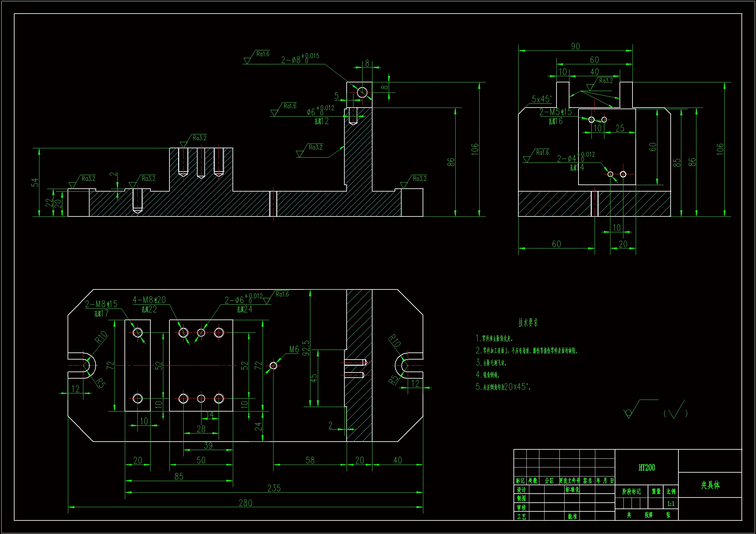Image resolution: width=756 pixels, height=534 pixels.
Task: Select the 58 horizontal dimension text
Action: 310,460
